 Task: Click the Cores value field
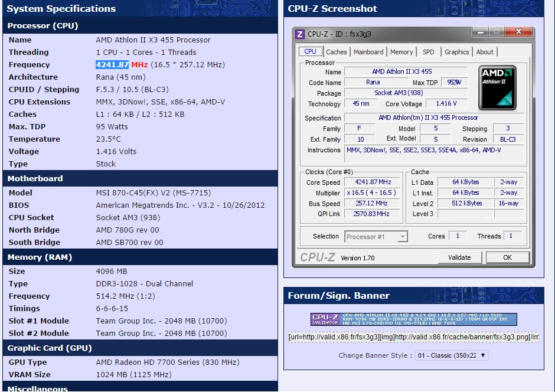pos(458,236)
